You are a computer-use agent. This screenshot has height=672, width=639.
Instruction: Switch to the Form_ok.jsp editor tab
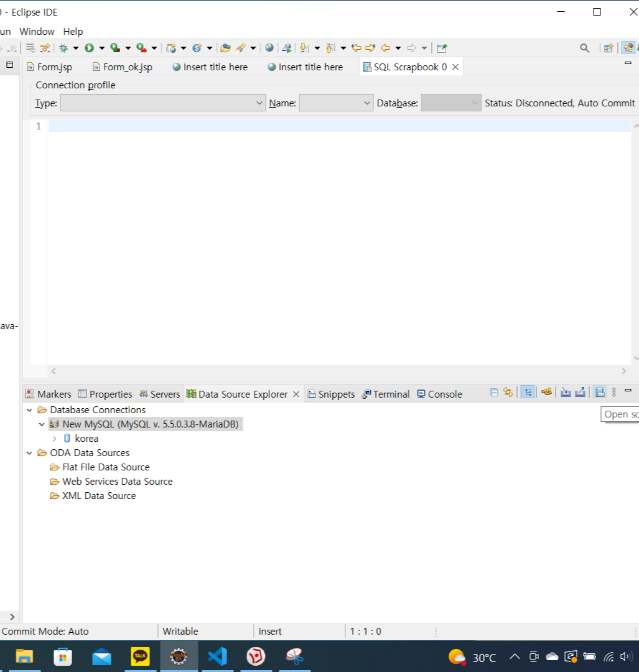pyautogui.click(x=123, y=67)
